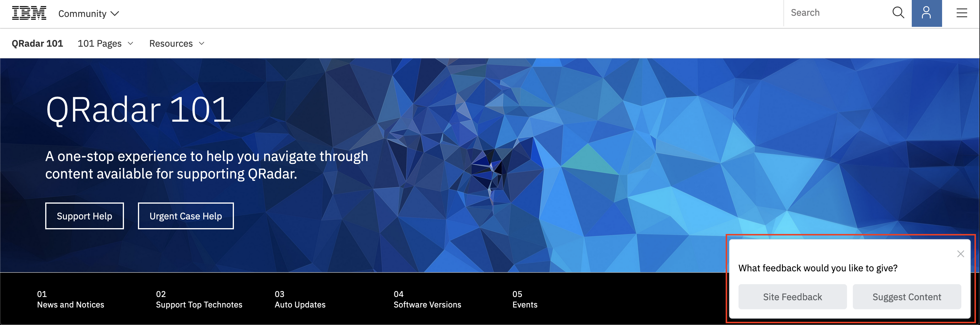The height and width of the screenshot is (325, 980).
Task: Expand the 101 Pages dropdown
Action: point(105,43)
